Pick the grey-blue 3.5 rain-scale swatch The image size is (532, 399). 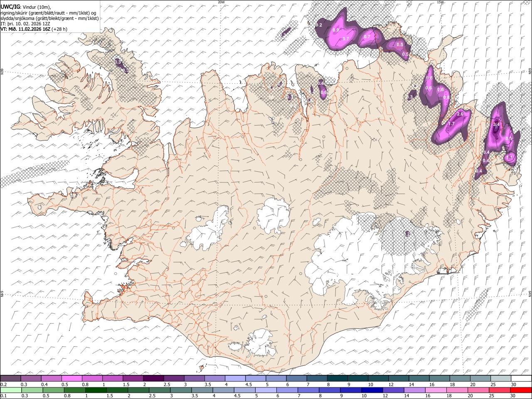click(202, 390)
